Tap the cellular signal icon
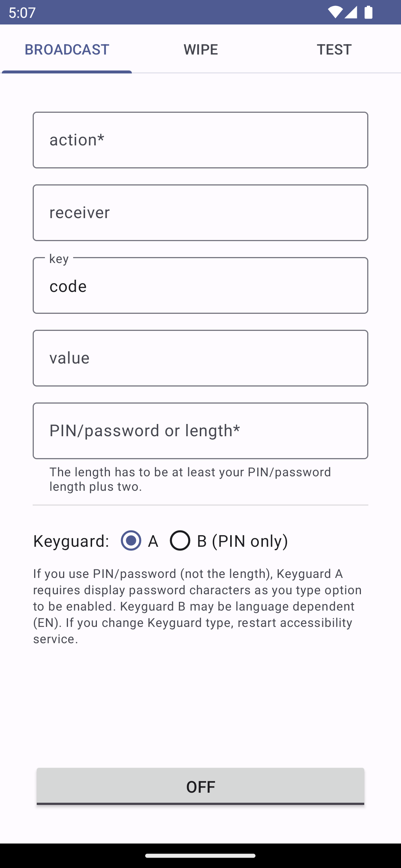The width and height of the screenshot is (401, 868). click(351, 12)
